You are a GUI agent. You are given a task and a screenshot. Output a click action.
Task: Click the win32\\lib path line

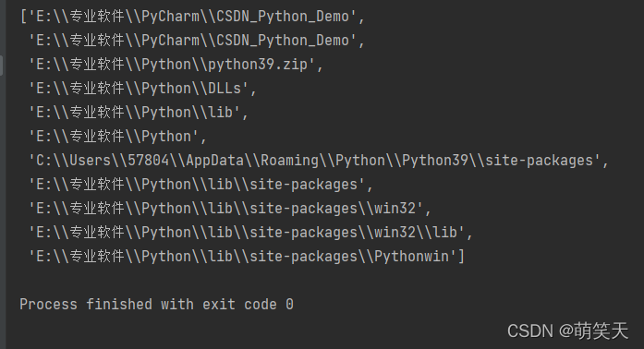(250, 233)
